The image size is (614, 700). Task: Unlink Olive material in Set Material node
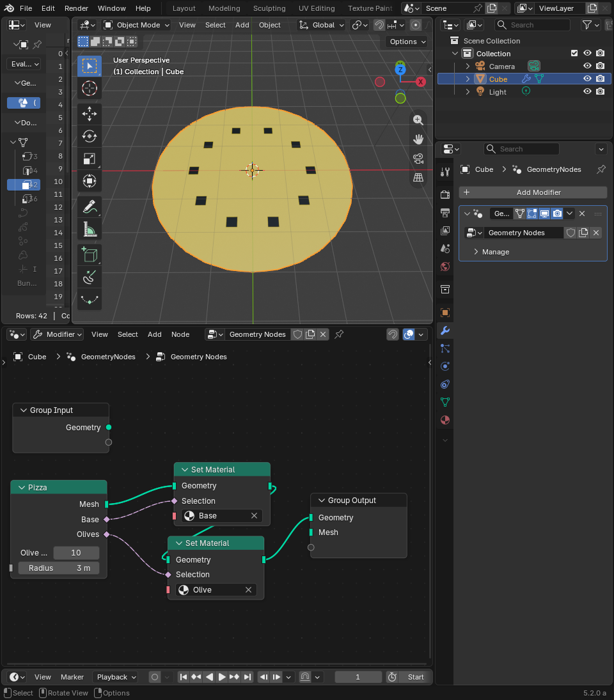(248, 590)
